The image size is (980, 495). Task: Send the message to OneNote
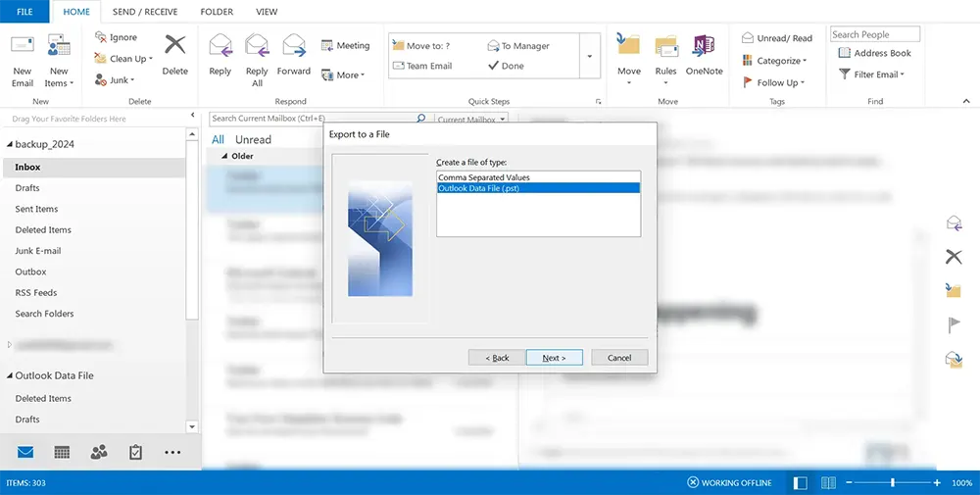[x=704, y=55]
